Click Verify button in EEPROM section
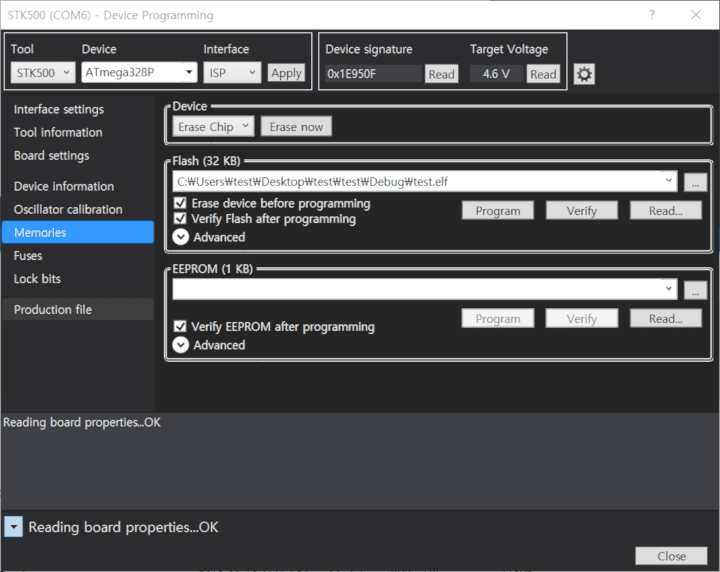Image resolution: width=720 pixels, height=572 pixels. (582, 319)
